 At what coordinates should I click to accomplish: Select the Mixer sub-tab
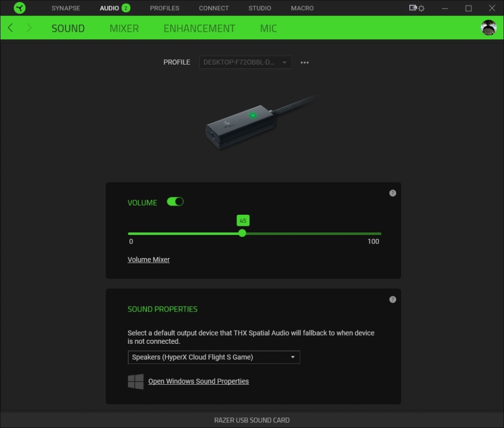124,28
